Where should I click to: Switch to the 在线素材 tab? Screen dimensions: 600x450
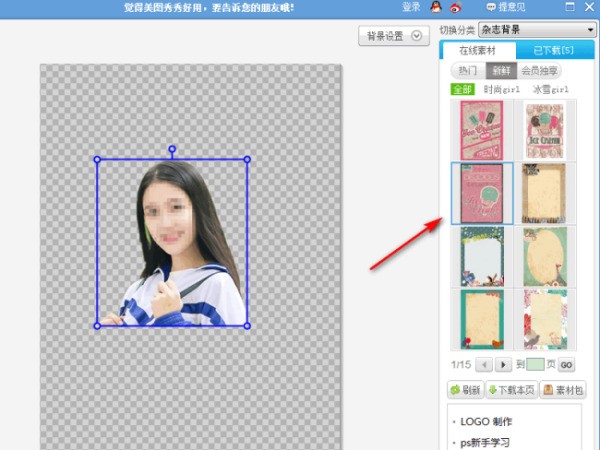478,51
